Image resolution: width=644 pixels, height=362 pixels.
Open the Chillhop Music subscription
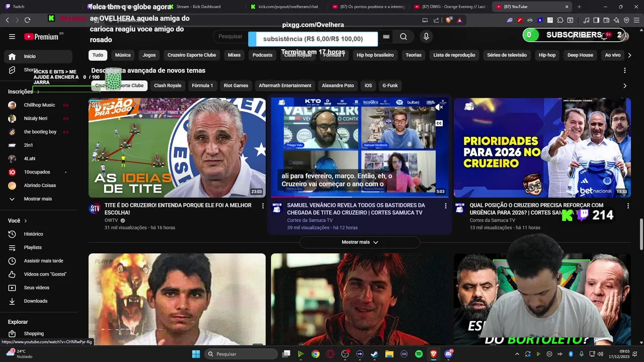[x=38, y=105]
